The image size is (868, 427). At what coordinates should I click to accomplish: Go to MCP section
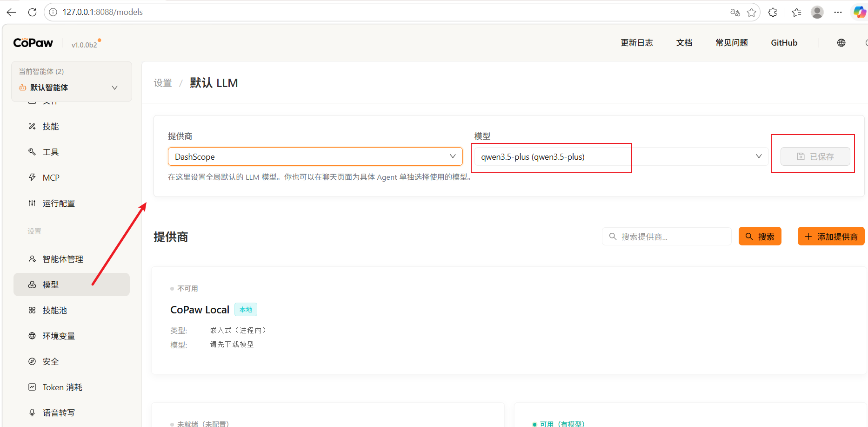click(72, 177)
